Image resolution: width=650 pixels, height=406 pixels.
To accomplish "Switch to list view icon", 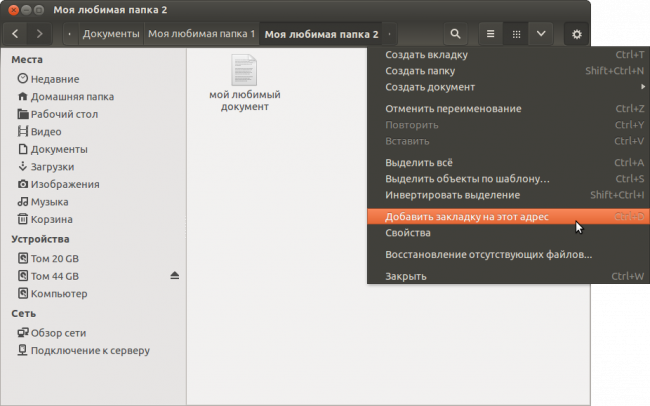I will 490,34.
